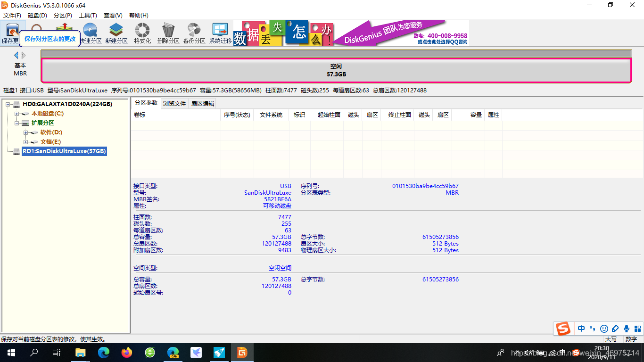Viewport: 644px width, 362px height.
Task: Open Firefox from taskbar
Action: [127, 353]
